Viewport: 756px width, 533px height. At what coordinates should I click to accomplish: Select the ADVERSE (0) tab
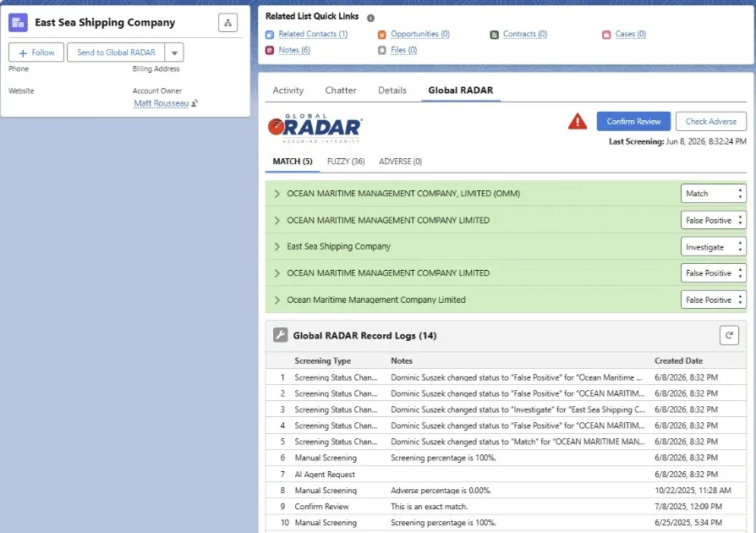(x=400, y=161)
